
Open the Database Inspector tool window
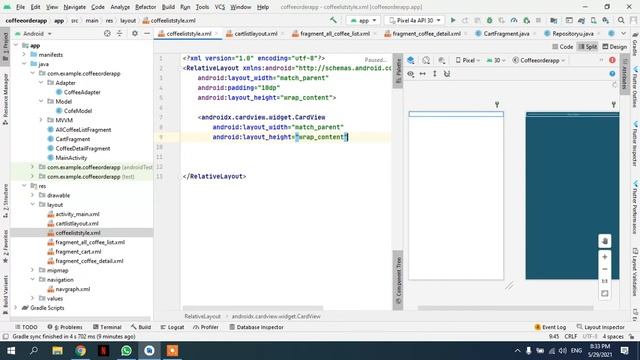point(256,327)
